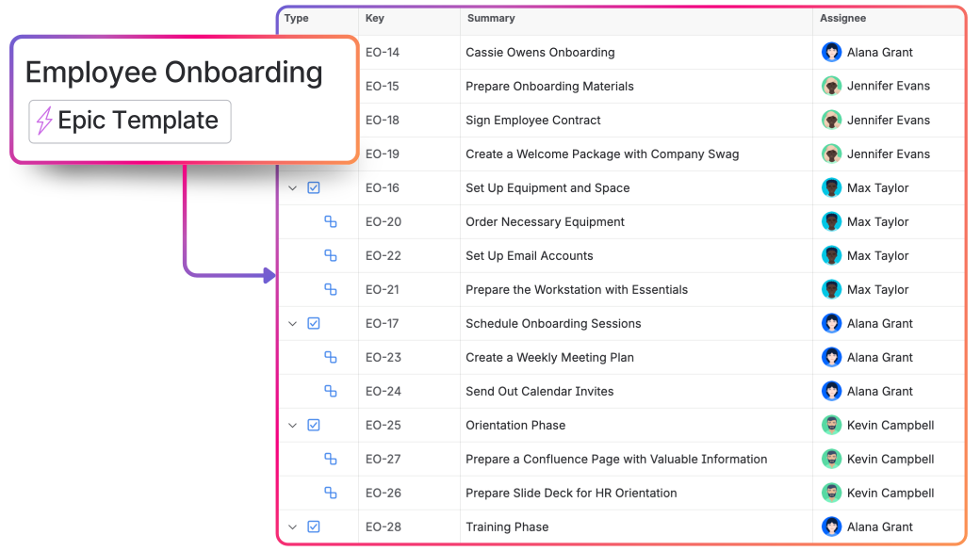Click Max Taylor's avatar on EO-16
Image resolution: width=980 pixels, height=551 pixels.
(831, 187)
